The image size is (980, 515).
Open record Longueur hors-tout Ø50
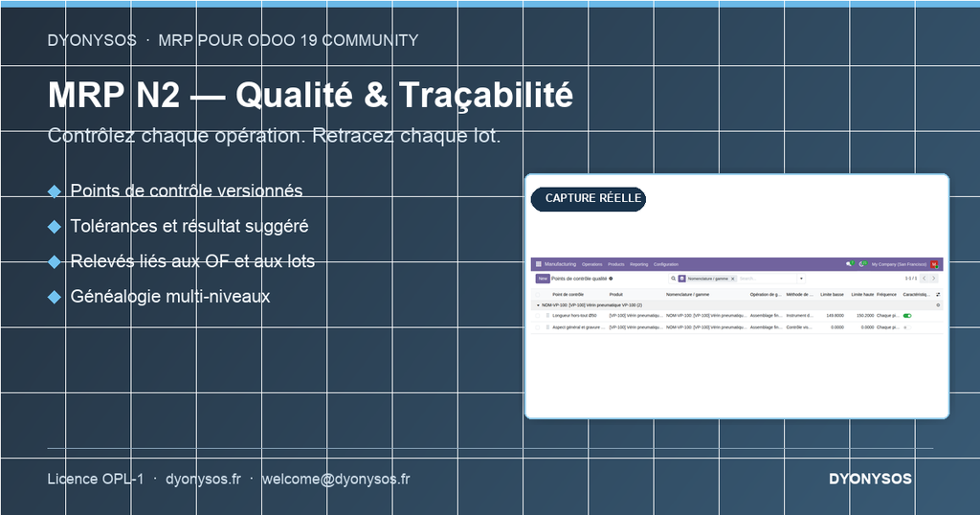574,316
